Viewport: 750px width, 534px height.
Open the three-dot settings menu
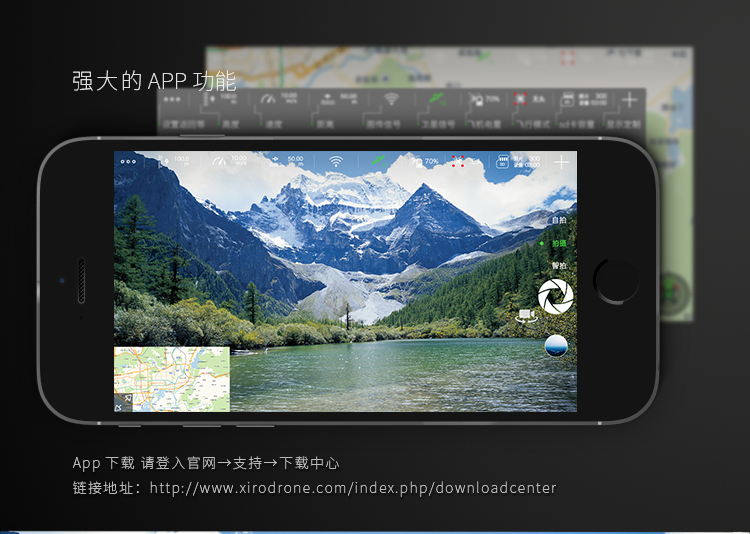point(128,161)
